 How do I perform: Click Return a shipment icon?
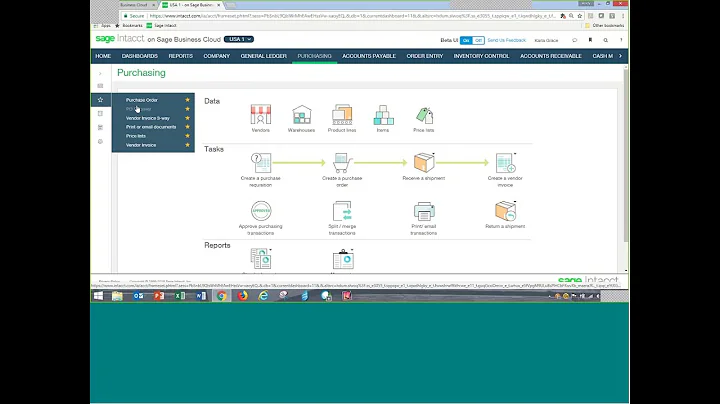(505, 211)
